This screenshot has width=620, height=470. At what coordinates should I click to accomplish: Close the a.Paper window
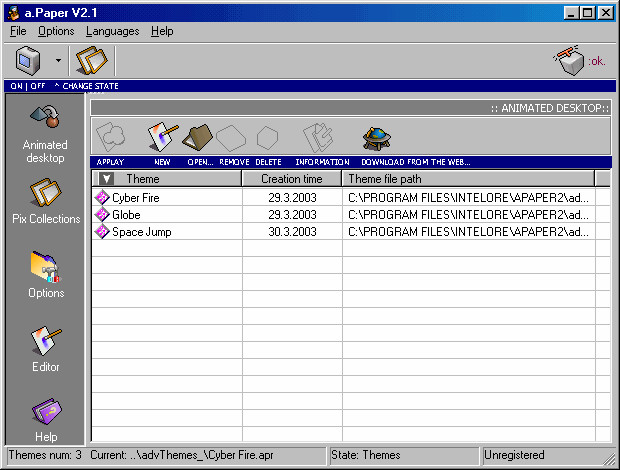tap(606, 13)
